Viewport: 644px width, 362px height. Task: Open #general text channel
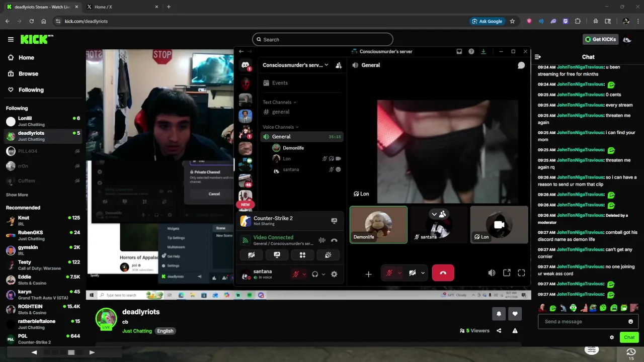point(302,112)
